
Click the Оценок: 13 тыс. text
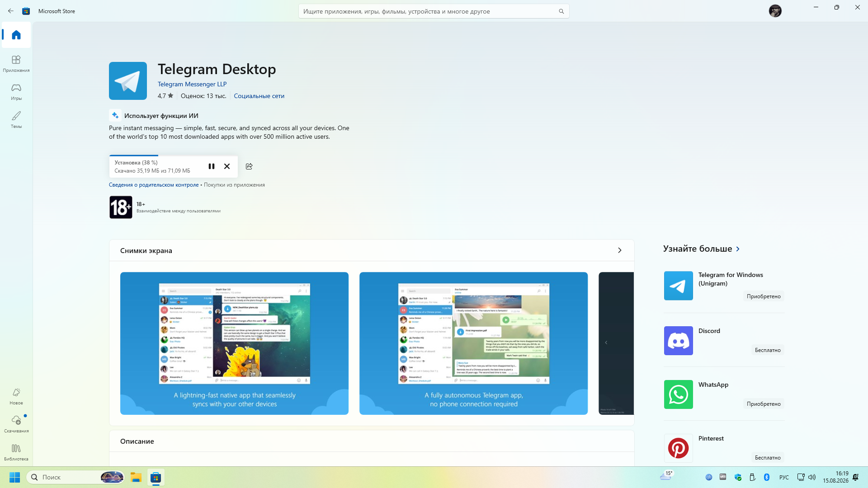[x=203, y=96]
